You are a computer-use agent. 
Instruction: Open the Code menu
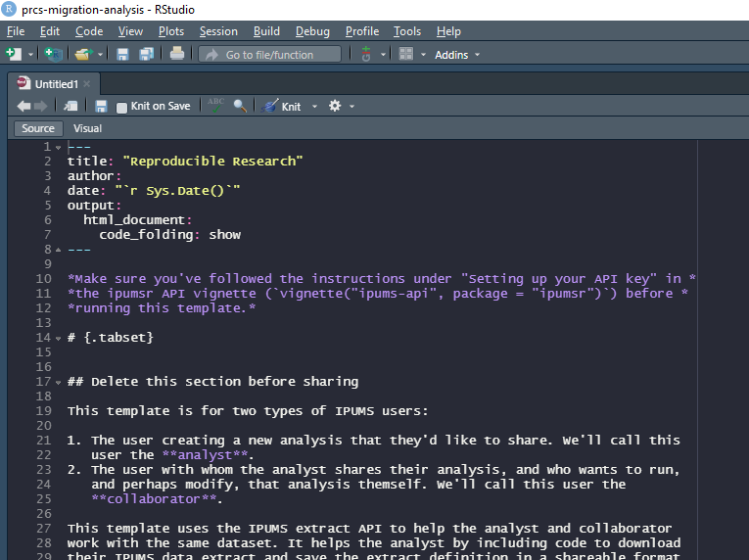coord(89,31)
